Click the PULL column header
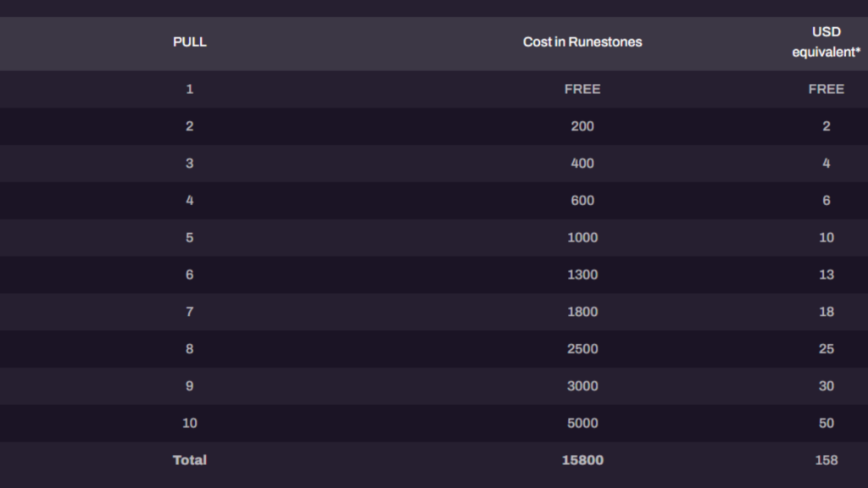This screenshot has width=868, height=488. point(189,42)
